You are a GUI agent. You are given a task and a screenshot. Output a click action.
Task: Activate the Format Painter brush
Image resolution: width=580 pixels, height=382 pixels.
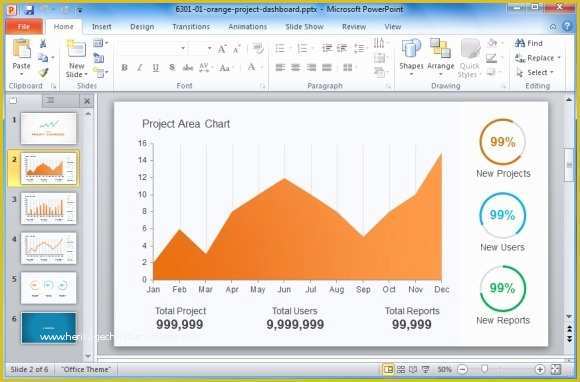[x=43, y=72]
